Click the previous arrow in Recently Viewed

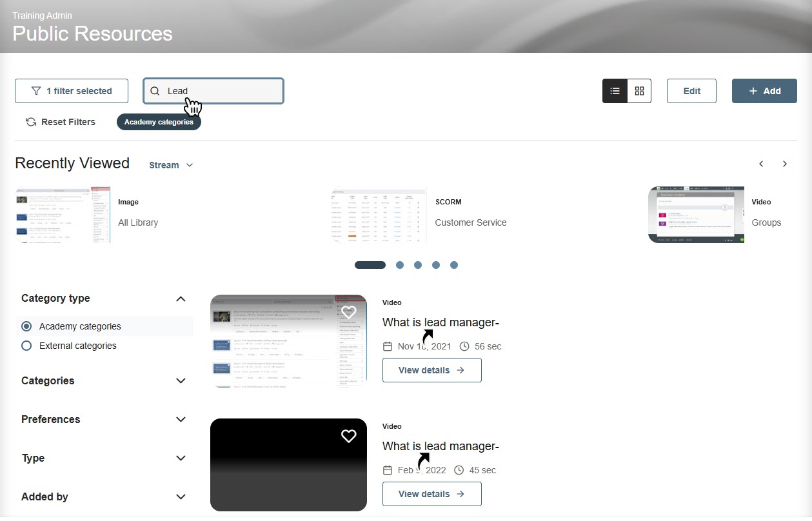(761, 164)
